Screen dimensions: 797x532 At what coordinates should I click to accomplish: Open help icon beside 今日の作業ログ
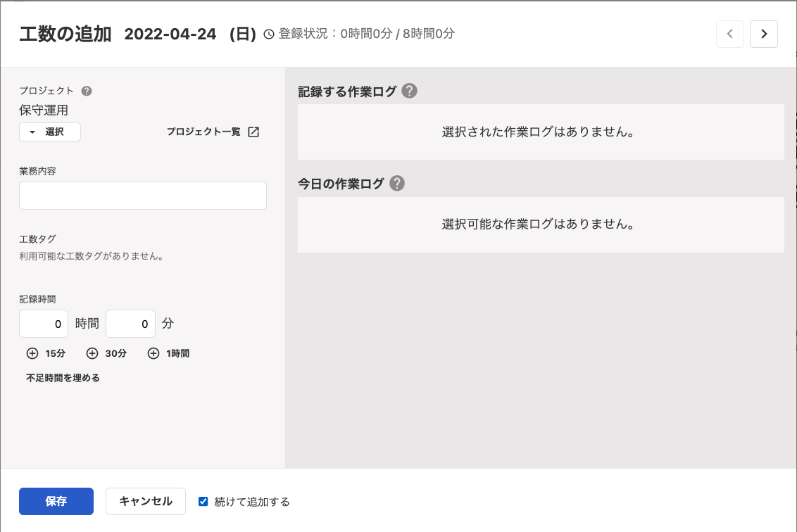click(397, 184)
